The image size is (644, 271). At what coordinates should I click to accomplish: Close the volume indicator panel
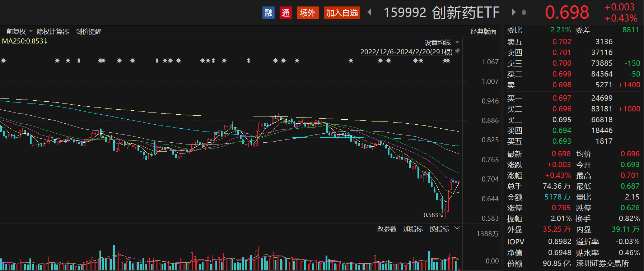coord(457,229)
